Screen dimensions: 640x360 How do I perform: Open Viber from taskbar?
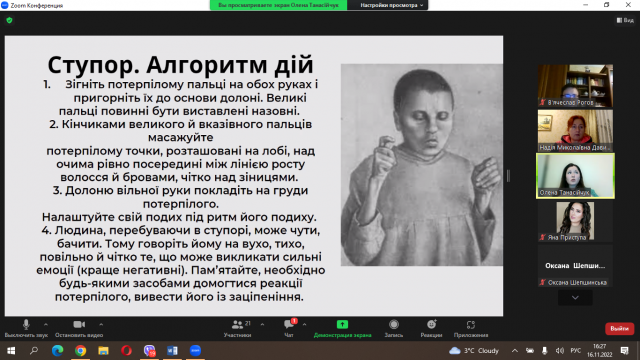click(x=149, y=351)
